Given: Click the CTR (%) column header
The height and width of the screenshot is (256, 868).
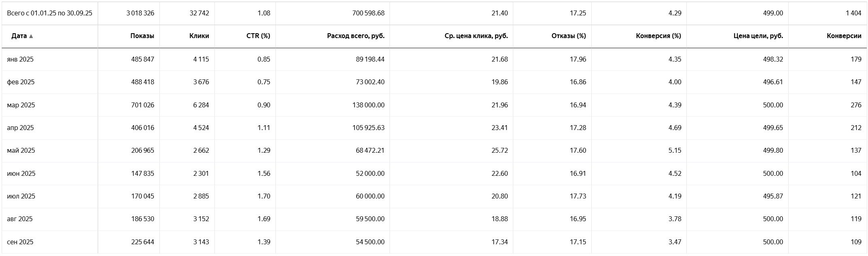Looking at the screenshot, I should point(258,36).
